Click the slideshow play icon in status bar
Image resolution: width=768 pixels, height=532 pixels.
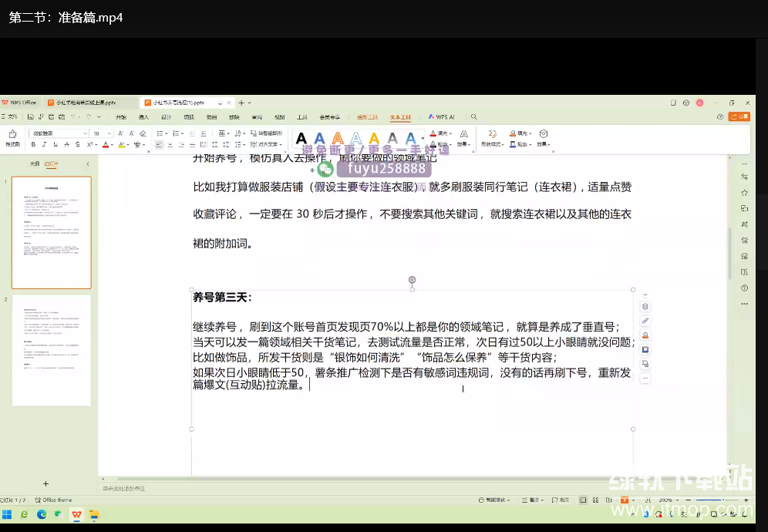625,500
